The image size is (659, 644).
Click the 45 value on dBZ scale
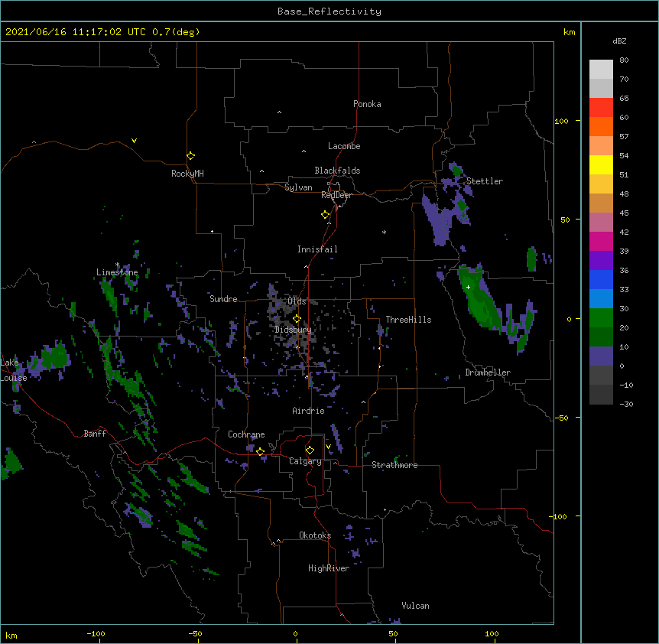pos(624,213)
